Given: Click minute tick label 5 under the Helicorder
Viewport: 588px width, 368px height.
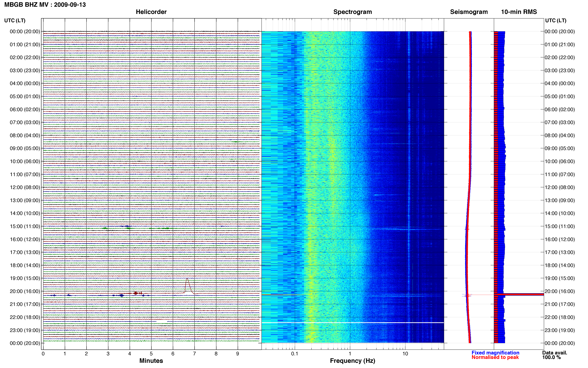Looking at the screenshot, I should click(x=151, y=354).
